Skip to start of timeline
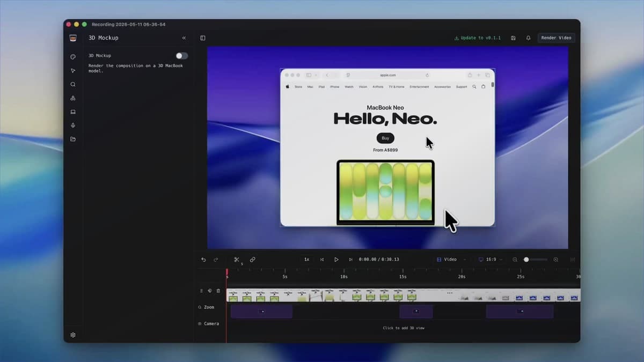This screenshot has width=644, height=362. coord(322,260)
